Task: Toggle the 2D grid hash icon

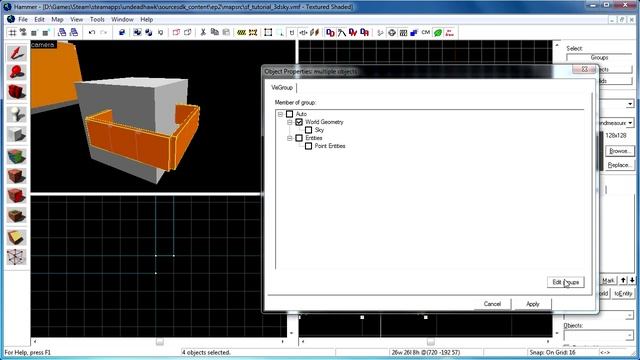Action: point(13,33)
